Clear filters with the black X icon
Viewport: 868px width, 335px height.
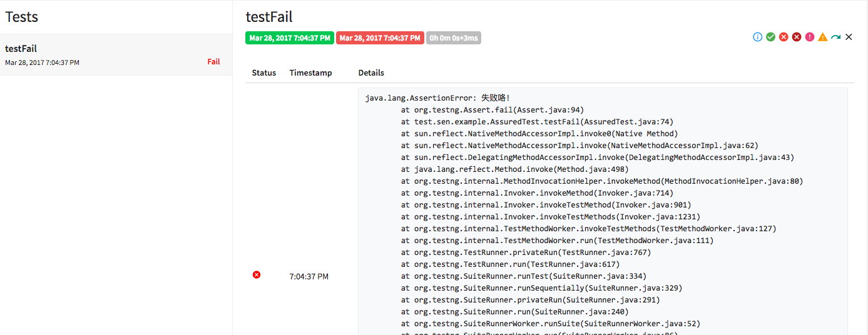(x=849, y=37)
